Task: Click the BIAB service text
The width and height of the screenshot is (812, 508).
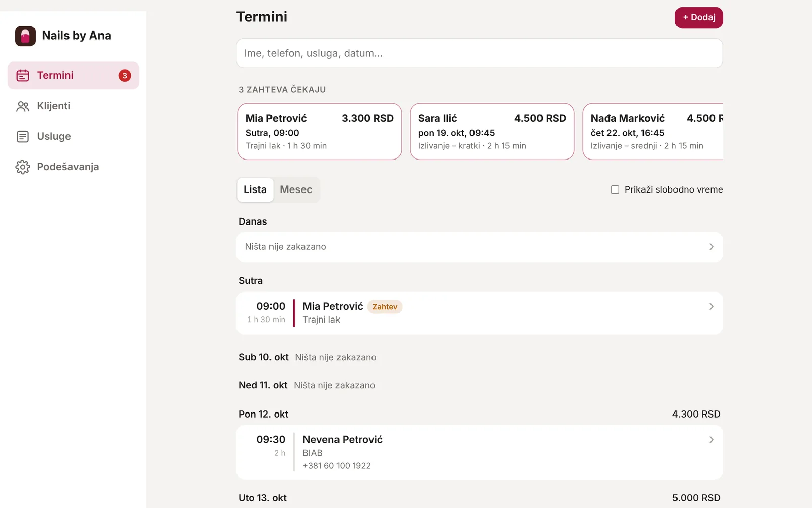Action: pos(313,453)
